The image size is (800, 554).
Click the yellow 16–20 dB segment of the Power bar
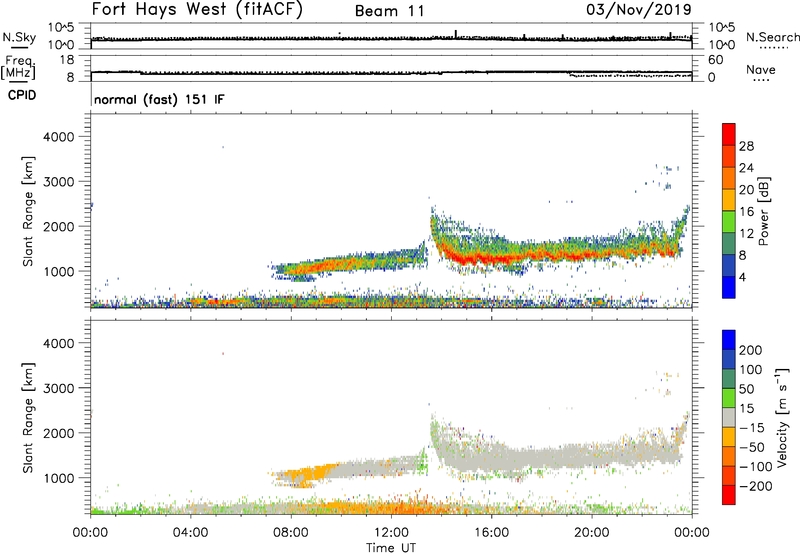coord(729,200)
